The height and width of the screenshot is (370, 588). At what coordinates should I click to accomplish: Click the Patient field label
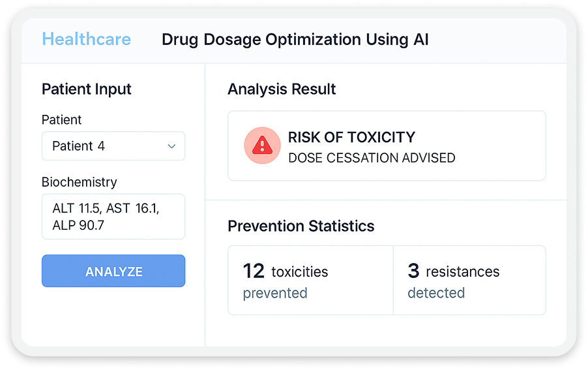pos(61,120)
